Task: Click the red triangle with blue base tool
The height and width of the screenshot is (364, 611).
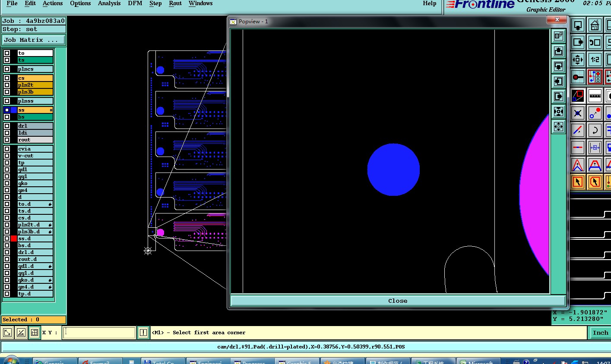Action: point(595,165)
